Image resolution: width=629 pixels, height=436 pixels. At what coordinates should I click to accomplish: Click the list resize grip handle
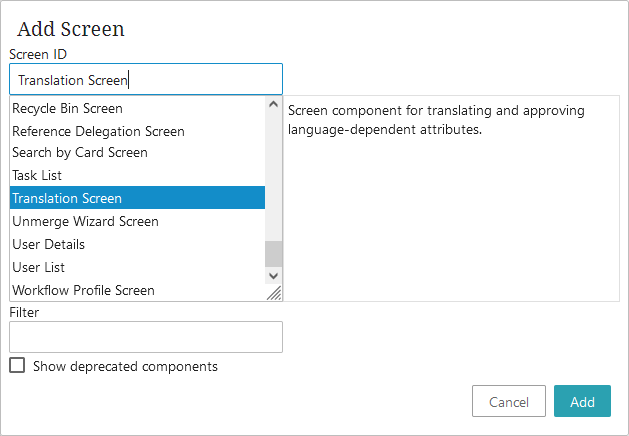pos(274,293)
